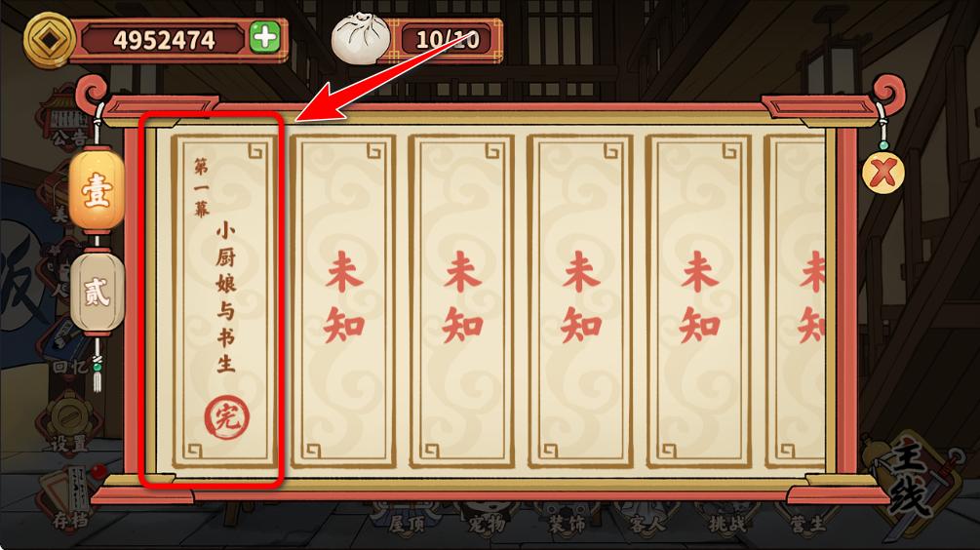Screen dimensions: 980x550
Task: Open the 设置 settings icon
Action: [69, 423]
